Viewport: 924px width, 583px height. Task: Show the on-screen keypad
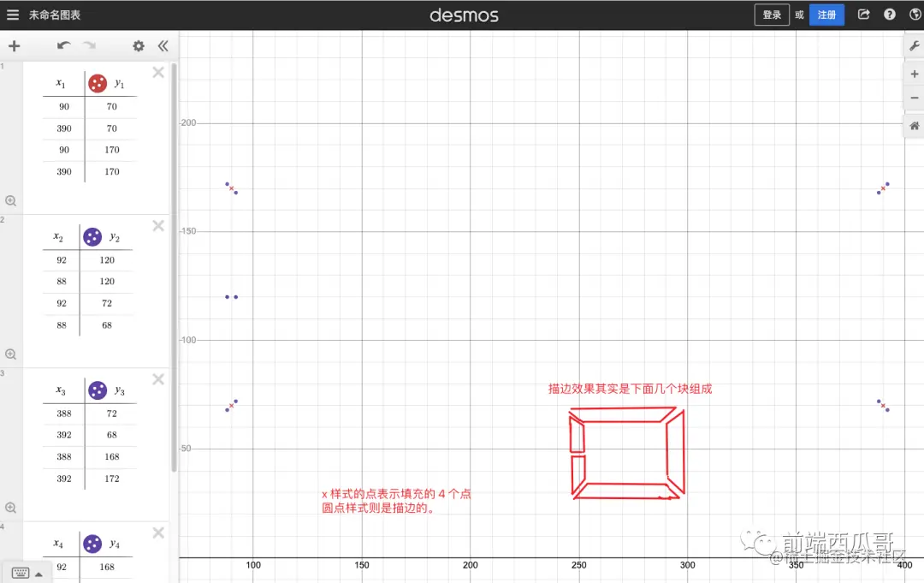[x=20, y=573]
